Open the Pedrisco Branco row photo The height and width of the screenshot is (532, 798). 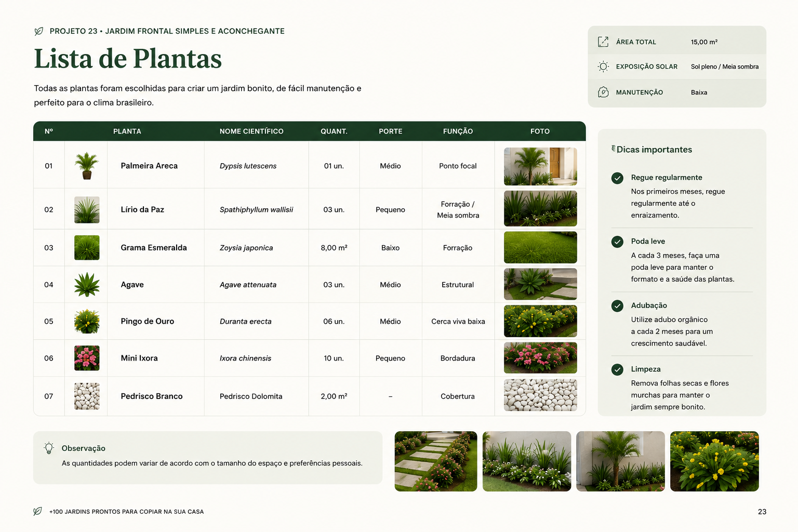(x=540, y=395)
